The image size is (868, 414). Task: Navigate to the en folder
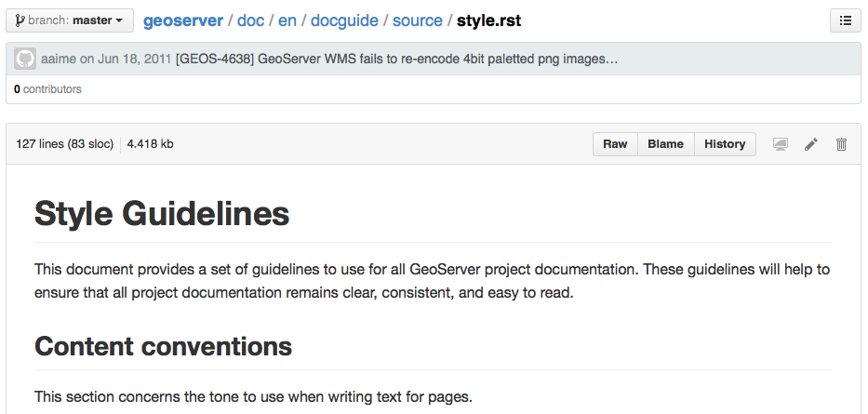287,21
